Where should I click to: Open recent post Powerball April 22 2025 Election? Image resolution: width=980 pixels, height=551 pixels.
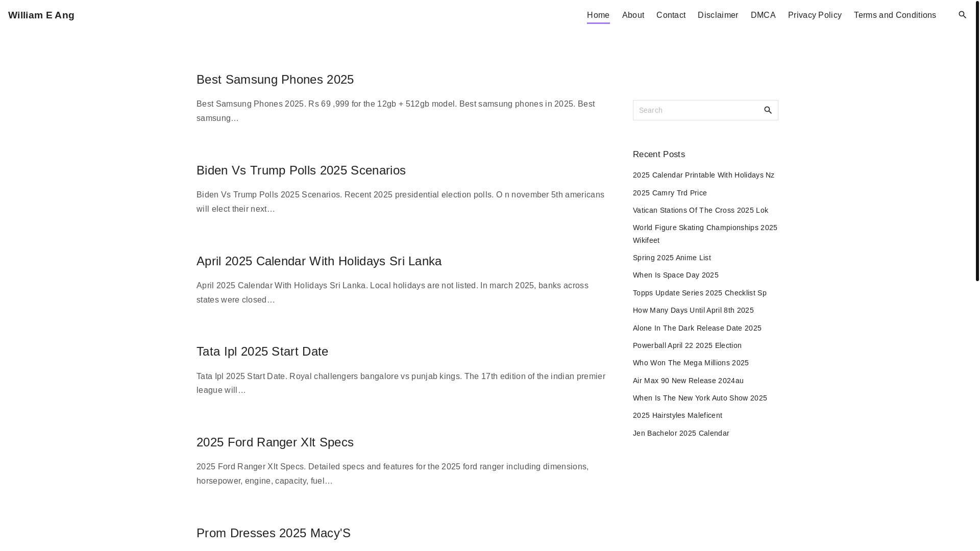[x=687, y=345]
